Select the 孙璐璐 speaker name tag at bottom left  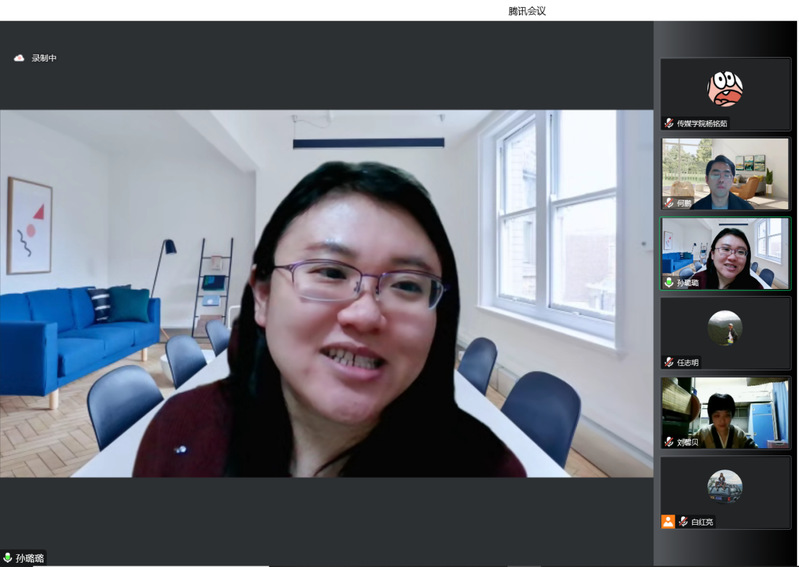[x=30, y=558]
